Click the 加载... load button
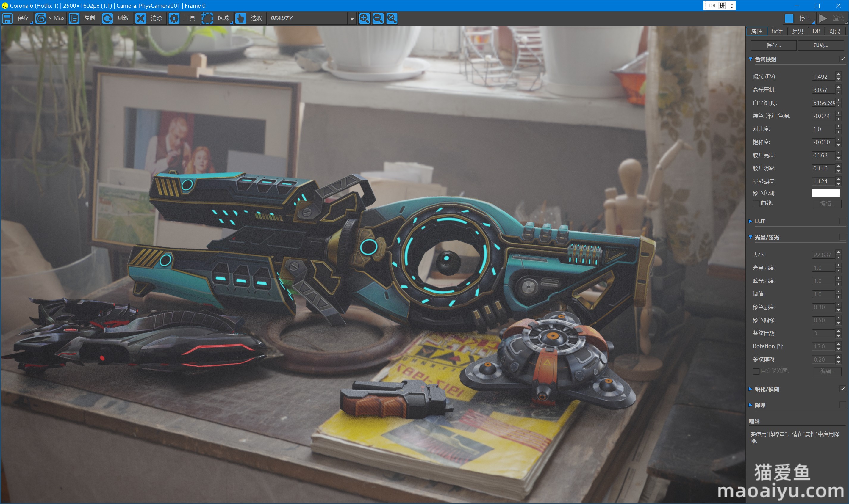Screen dimensions: 849x504 point(820,45)
